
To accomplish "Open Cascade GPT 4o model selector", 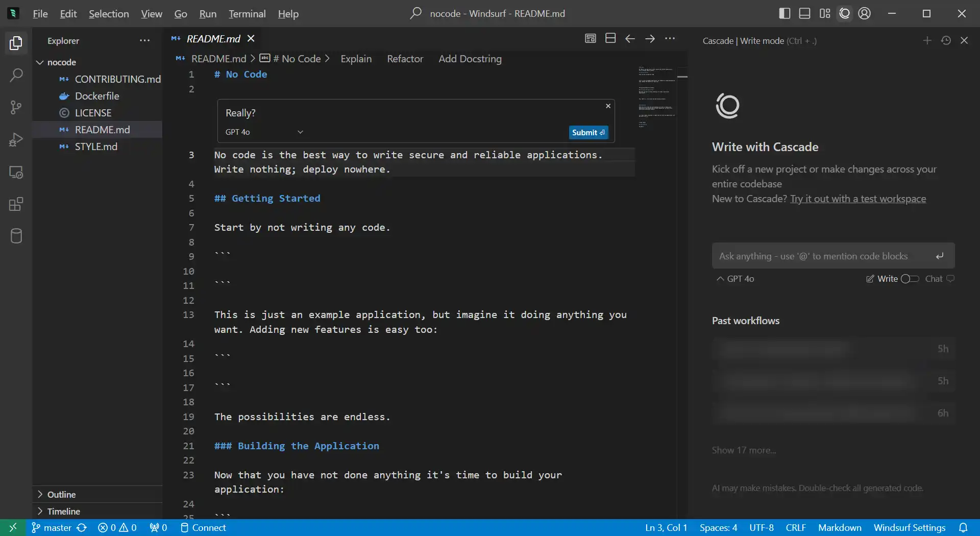I will [735, 279].
